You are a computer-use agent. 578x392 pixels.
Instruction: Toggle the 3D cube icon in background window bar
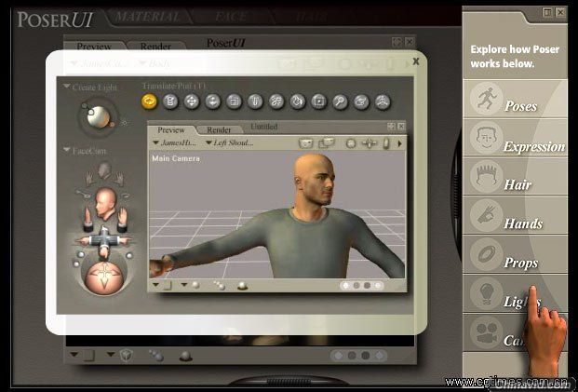point(127,355)
